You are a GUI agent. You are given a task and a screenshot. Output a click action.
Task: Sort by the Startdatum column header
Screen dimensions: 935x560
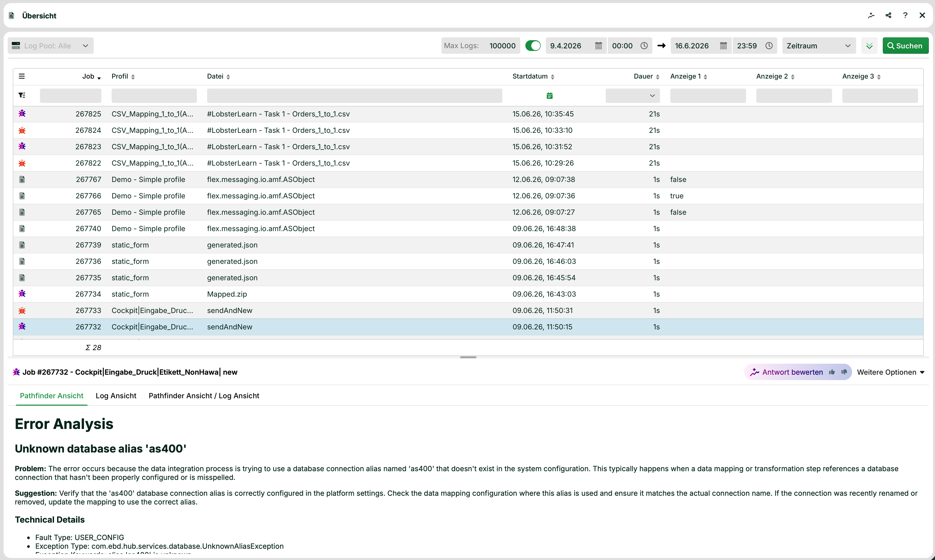click(533, 76)
